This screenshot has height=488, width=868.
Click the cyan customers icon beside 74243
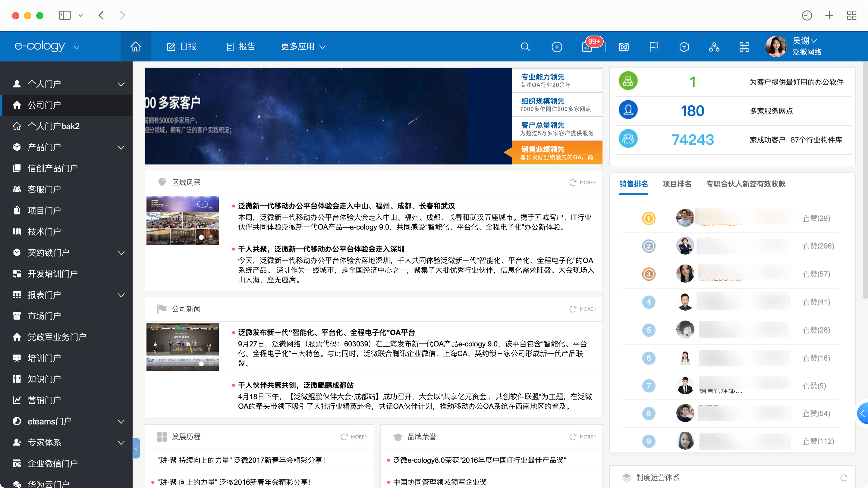click(628, 139)
